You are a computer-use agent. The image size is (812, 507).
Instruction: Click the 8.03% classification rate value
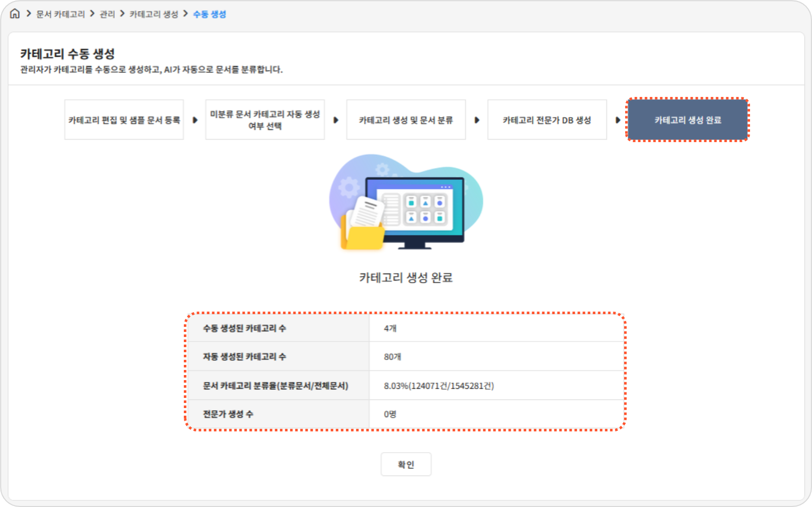tap(438, 386)
